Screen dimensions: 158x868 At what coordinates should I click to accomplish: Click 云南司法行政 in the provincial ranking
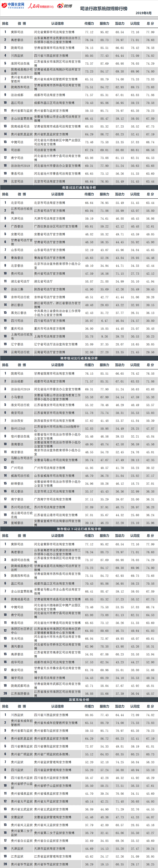point(20,352)
